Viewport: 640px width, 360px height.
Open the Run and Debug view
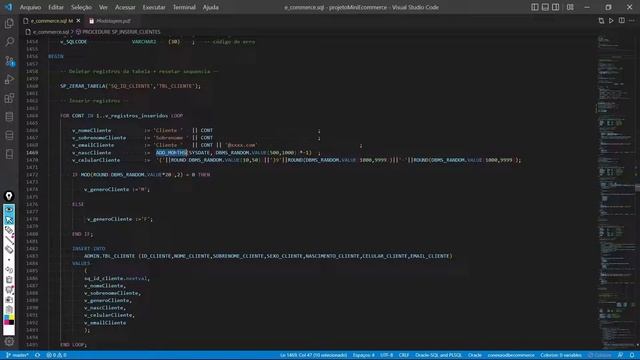tap(9, 80)
